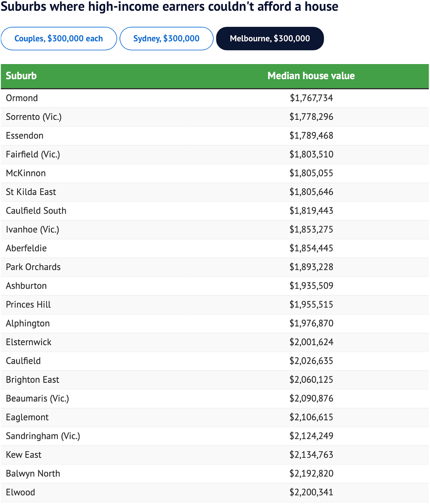Select the Essendon row
Viewport: 430px width, 504px height.
click(215, 136)
